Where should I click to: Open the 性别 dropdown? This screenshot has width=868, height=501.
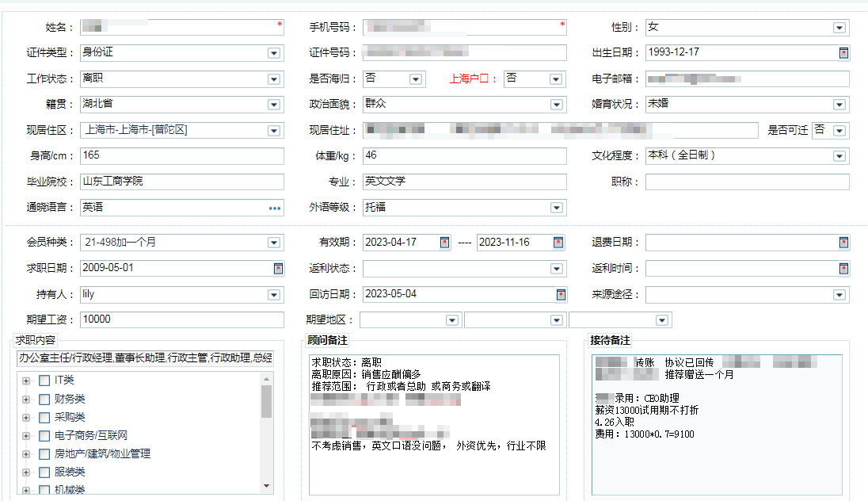839,28
